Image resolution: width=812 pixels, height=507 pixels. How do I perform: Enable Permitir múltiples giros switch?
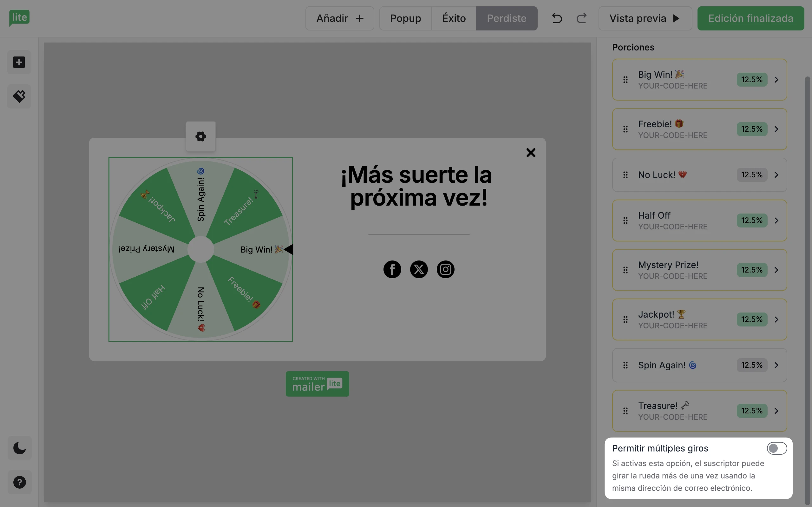776,448
